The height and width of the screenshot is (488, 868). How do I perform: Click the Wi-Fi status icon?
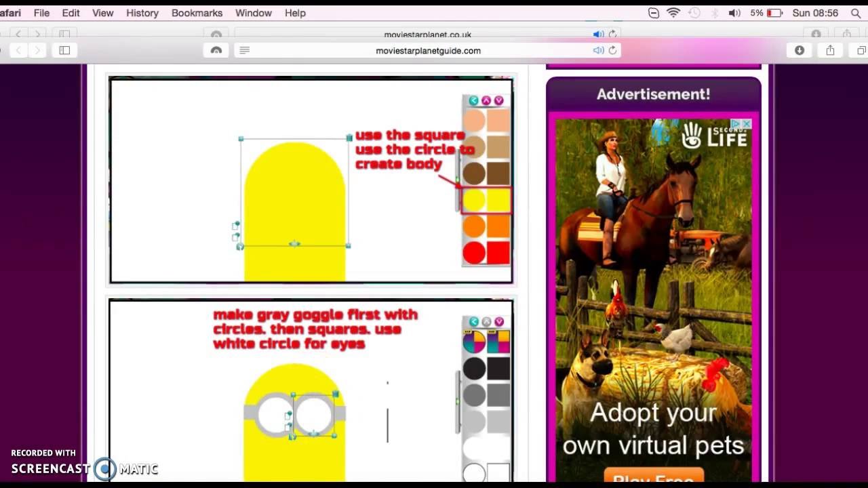(x=673, y=13)
